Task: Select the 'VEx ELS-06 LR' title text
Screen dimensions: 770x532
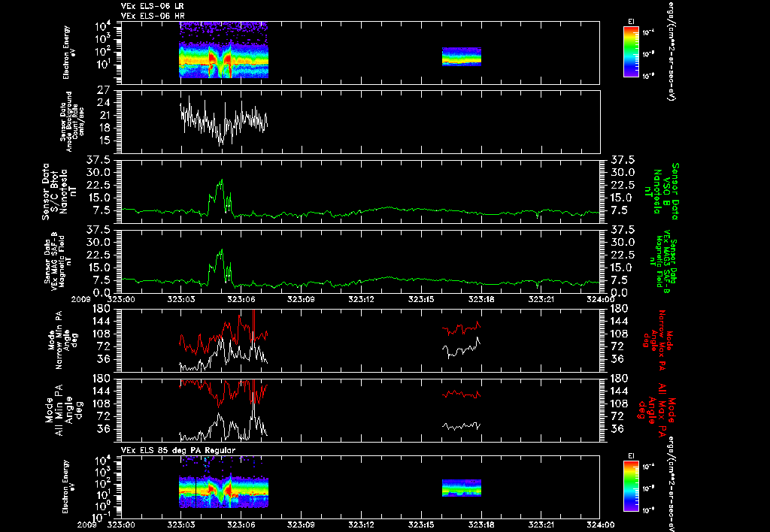Action: click(x=152, y=6)
